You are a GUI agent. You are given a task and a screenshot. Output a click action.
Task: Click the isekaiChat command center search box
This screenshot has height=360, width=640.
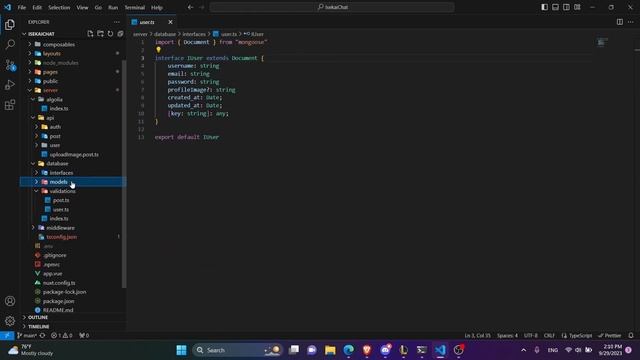[x=332, y=7]
